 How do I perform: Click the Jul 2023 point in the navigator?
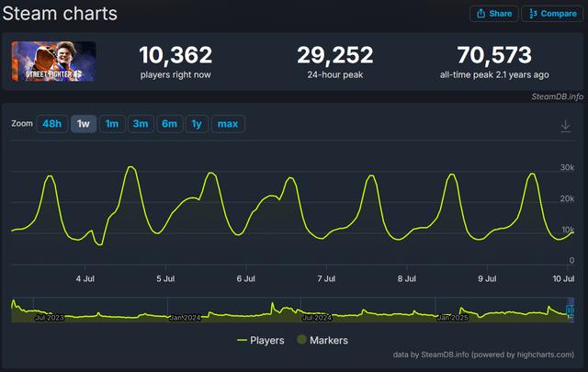tap(49, 318)
